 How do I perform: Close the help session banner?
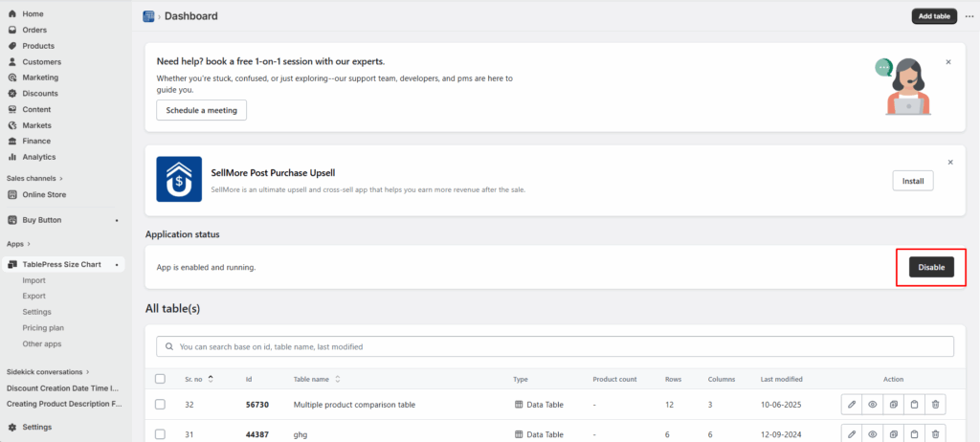pos(948,61)
